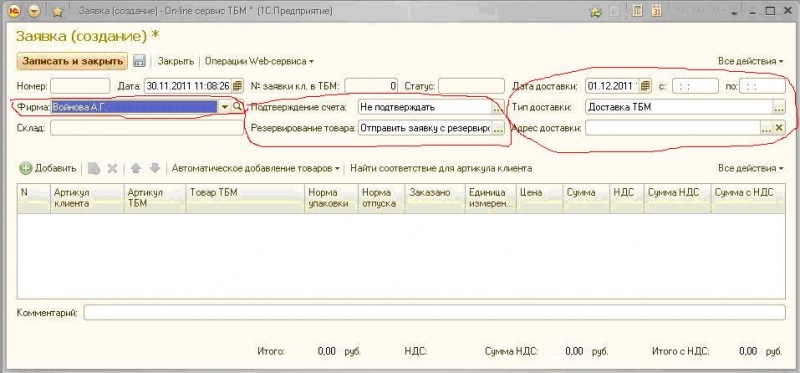Open Тип доставки selection ellipsis button

click(x=779, y=107)
